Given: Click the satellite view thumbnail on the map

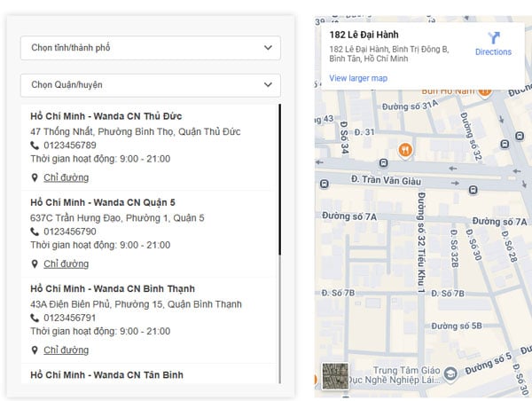Looking at the screenshot, I should coord(335,376).
